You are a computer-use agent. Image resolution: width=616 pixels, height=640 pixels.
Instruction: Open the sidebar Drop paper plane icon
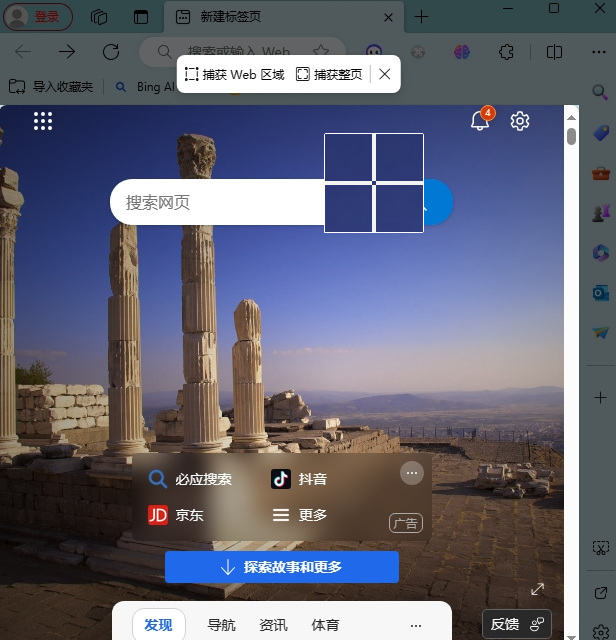pyautogui.click(x=601, y=333)
